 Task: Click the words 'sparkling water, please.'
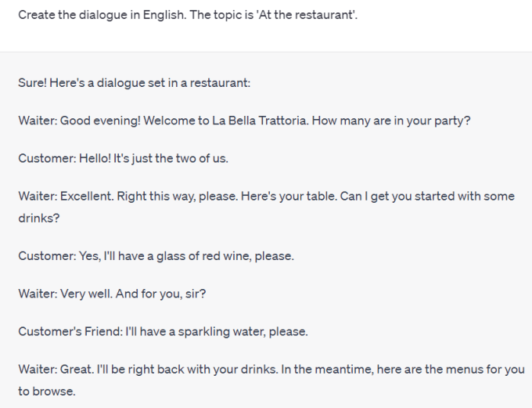[243, 331]
